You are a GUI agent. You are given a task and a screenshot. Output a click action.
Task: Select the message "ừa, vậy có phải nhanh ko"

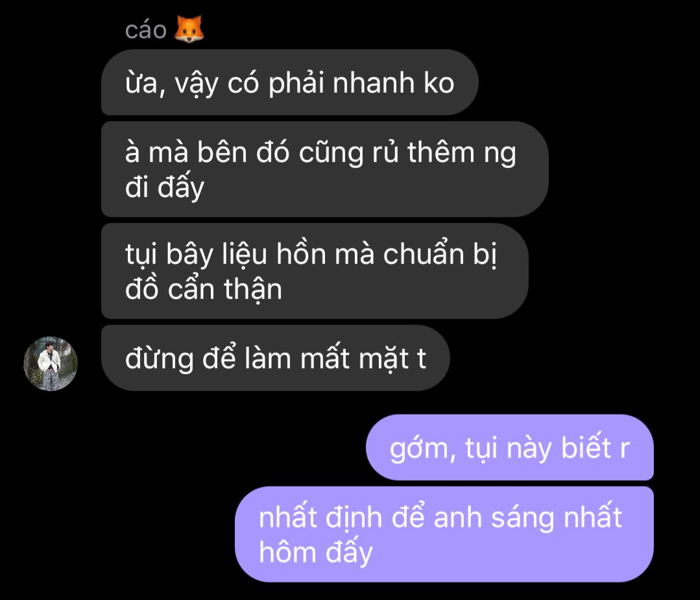point(290,82)
